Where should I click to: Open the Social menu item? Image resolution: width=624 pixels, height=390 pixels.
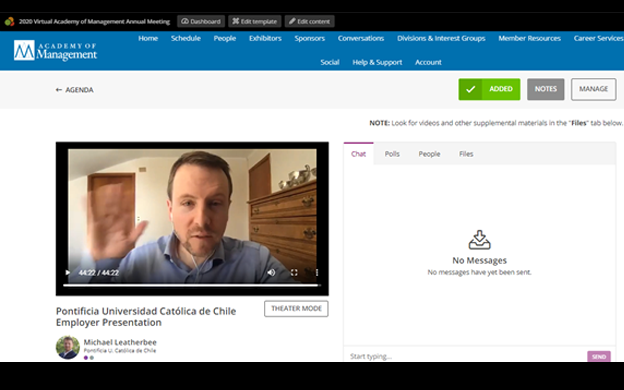(330, 62)
